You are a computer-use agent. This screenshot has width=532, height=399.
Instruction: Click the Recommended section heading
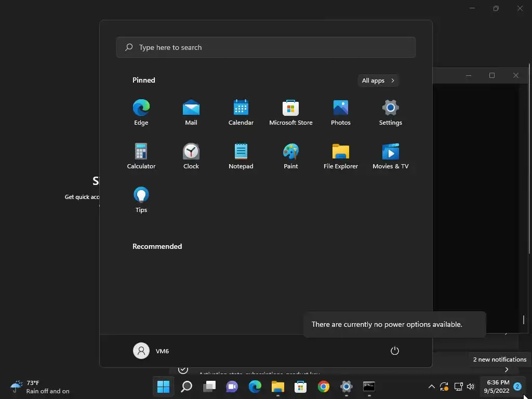pyautogui.click(x=157, y=246)
